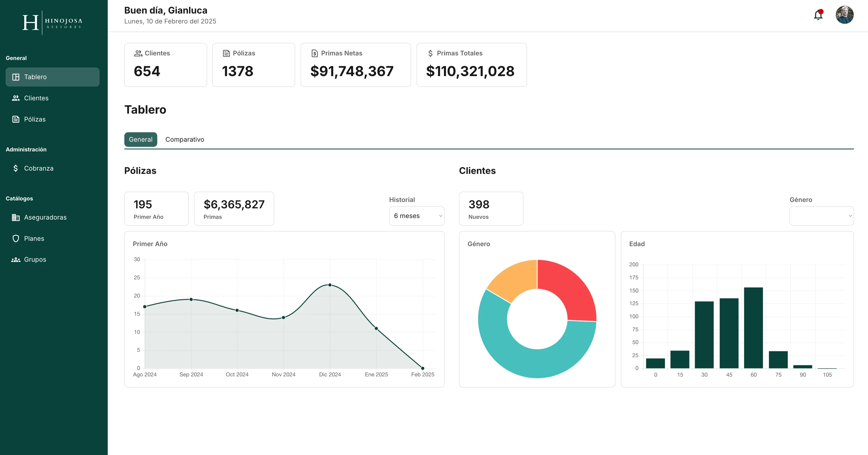Click the Sep 2024 point on line chart

[x=191, y=299]
